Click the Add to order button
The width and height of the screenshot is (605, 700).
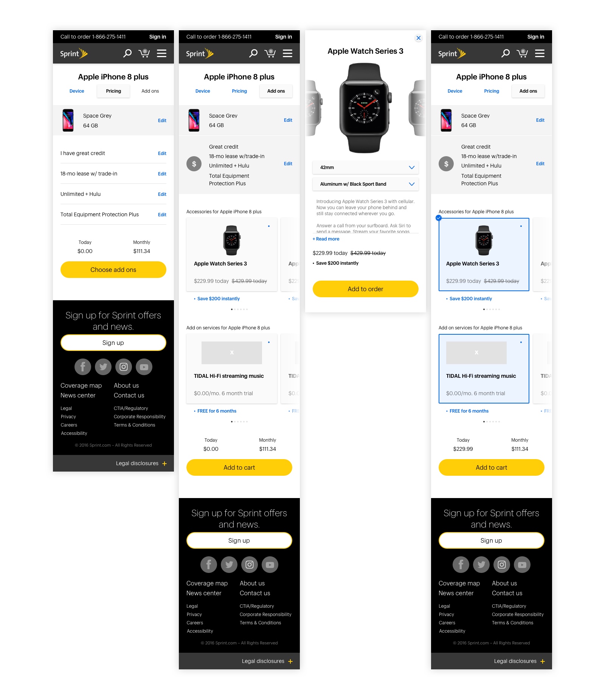[x=366, y=289]
